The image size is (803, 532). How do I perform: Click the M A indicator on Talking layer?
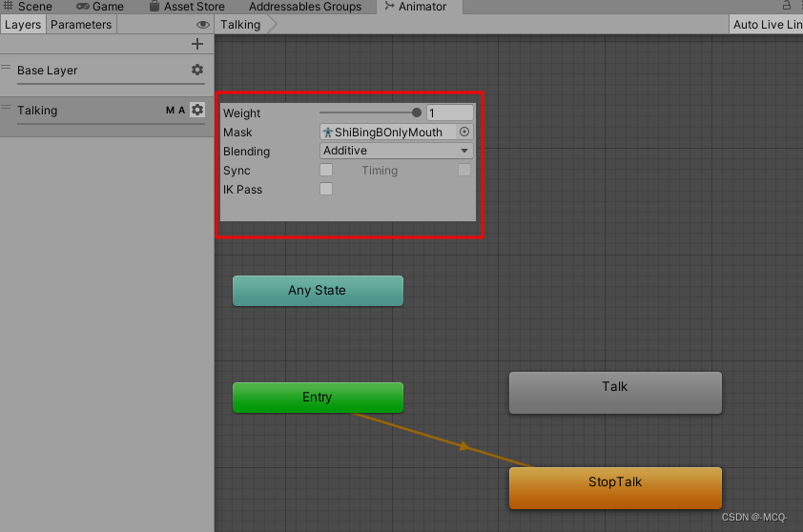pyautogui.click(x=175, y=110)
